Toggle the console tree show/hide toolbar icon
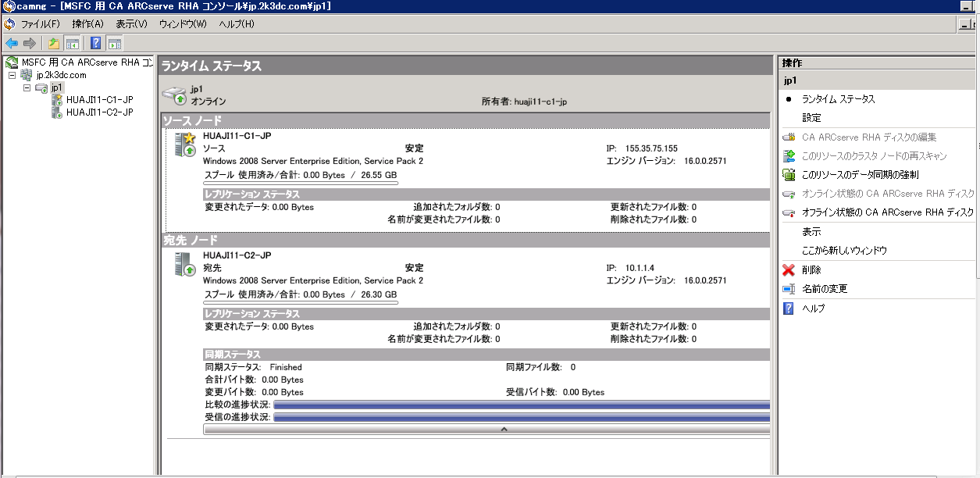The width and height of the screenshot is (980, 478). pyautogui.click(x=72, y=43)
